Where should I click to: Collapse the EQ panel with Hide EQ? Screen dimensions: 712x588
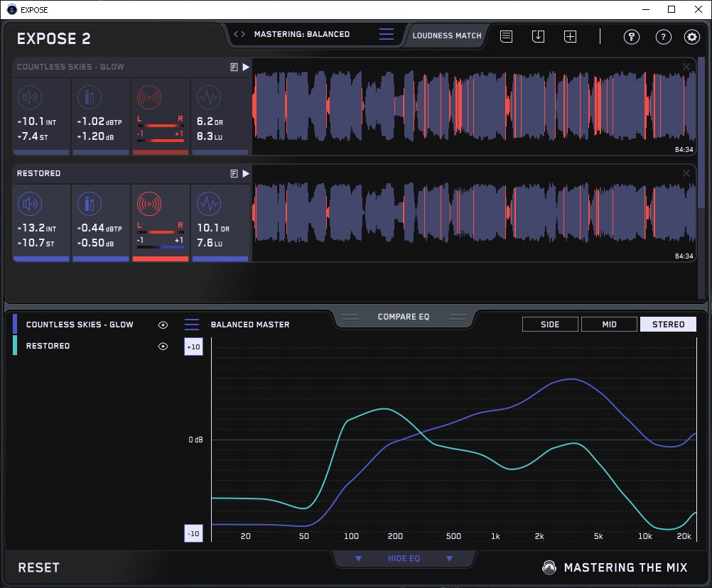[x=403, y=559]
